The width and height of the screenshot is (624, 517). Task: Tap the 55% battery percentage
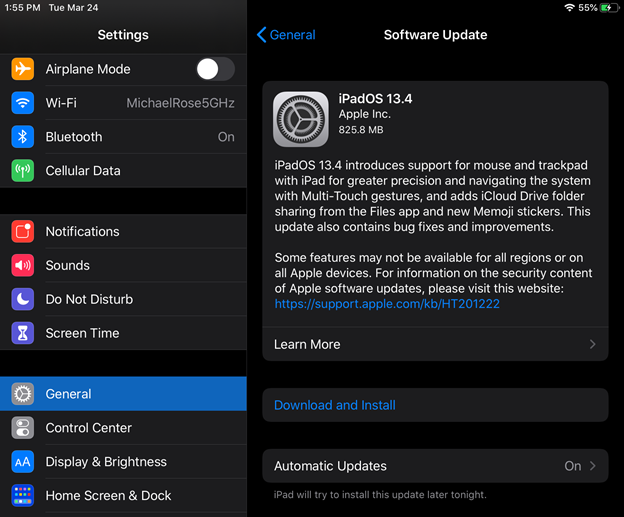pyautogui.click(x=587, y=8)
